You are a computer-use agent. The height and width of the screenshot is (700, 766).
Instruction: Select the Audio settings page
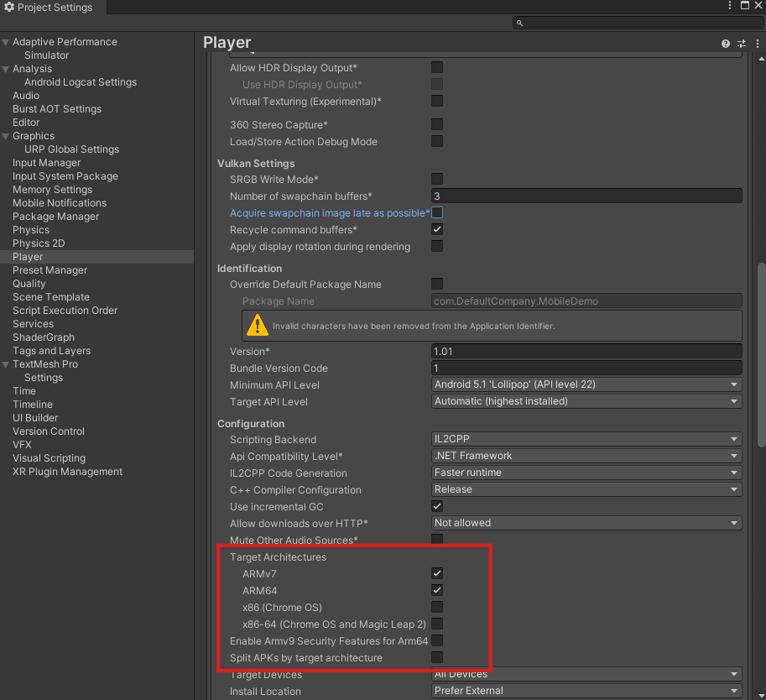(26, 96)
